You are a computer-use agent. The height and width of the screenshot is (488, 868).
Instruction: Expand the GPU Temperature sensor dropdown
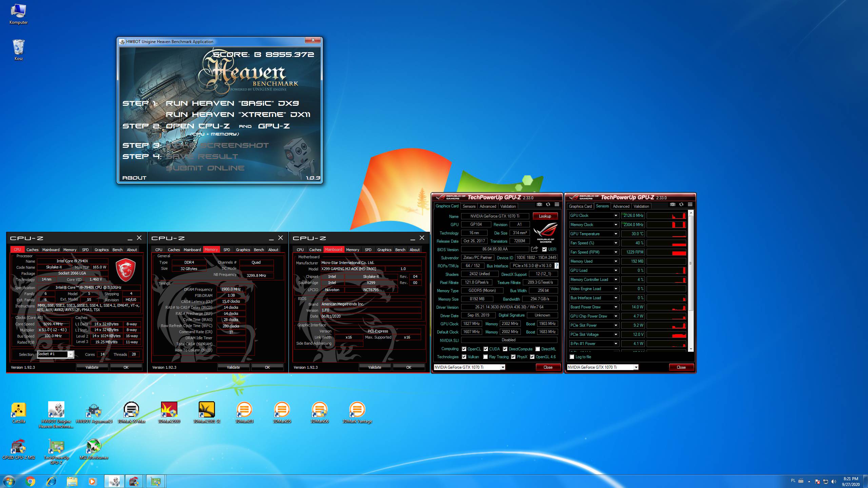click(x=615, y=234)
